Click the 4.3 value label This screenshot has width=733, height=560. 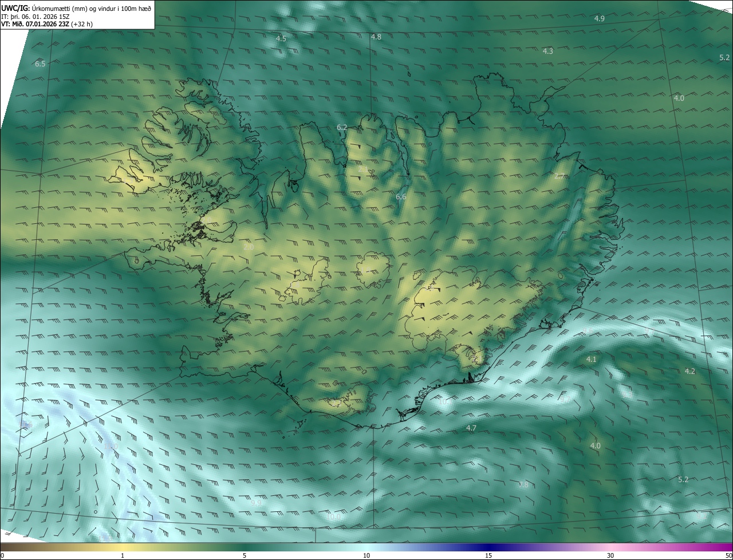tap(547, 51)
